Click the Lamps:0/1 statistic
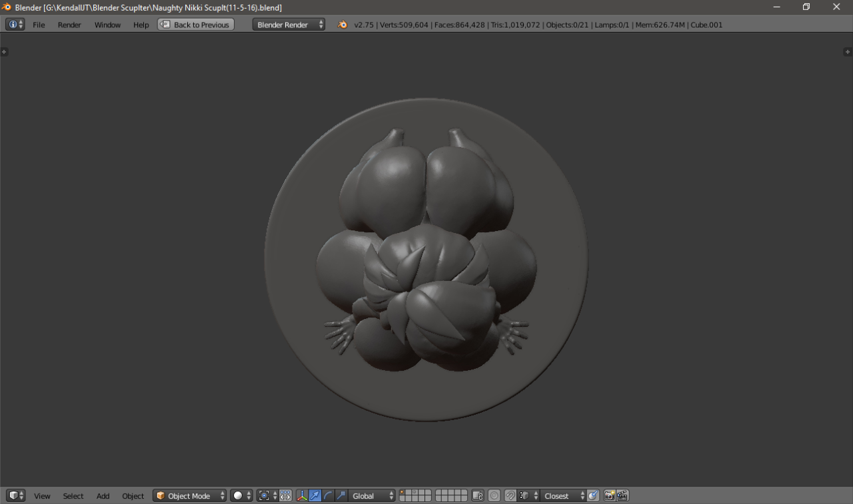853x504 pixels. point(612,25)
